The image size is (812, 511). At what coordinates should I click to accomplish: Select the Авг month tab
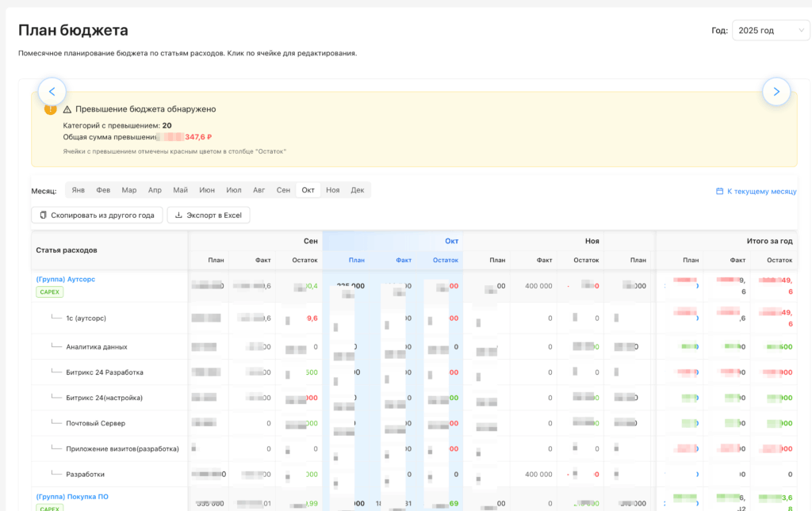[259, 190]
